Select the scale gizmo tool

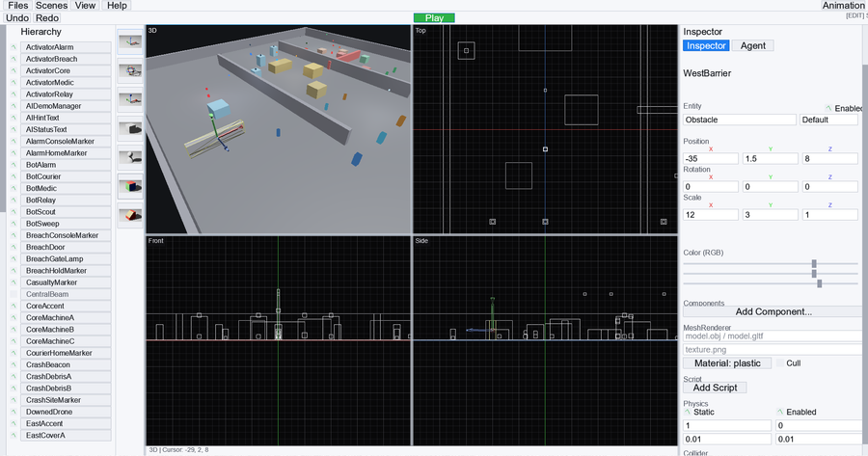tap(130, 99)
